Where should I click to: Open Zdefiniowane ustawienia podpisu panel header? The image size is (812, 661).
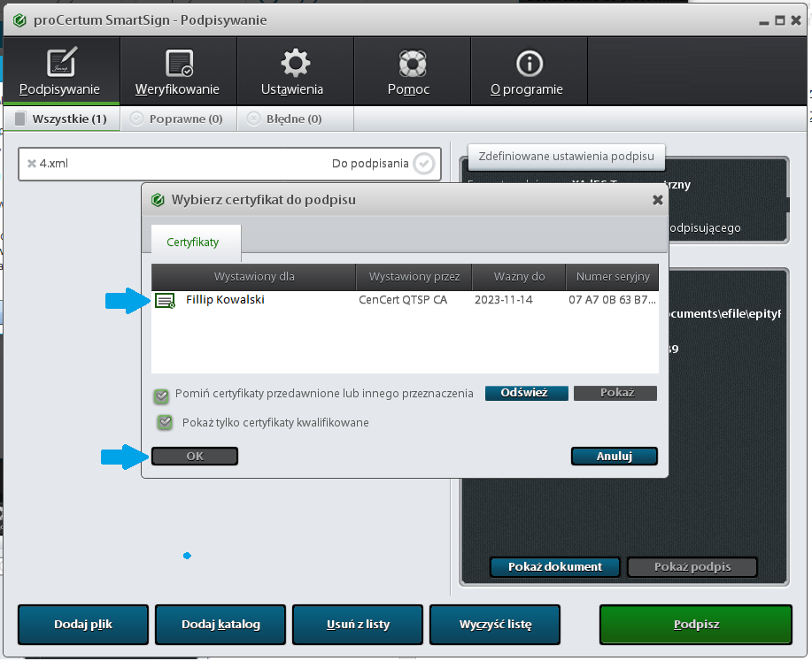[566, 157]
